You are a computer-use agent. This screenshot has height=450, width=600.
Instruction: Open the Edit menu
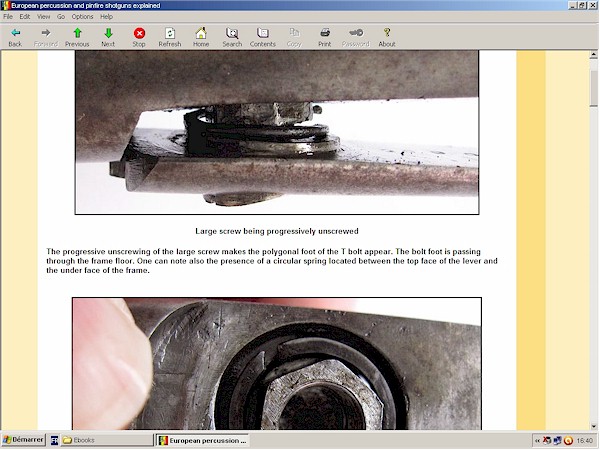[x=25, y=16]
